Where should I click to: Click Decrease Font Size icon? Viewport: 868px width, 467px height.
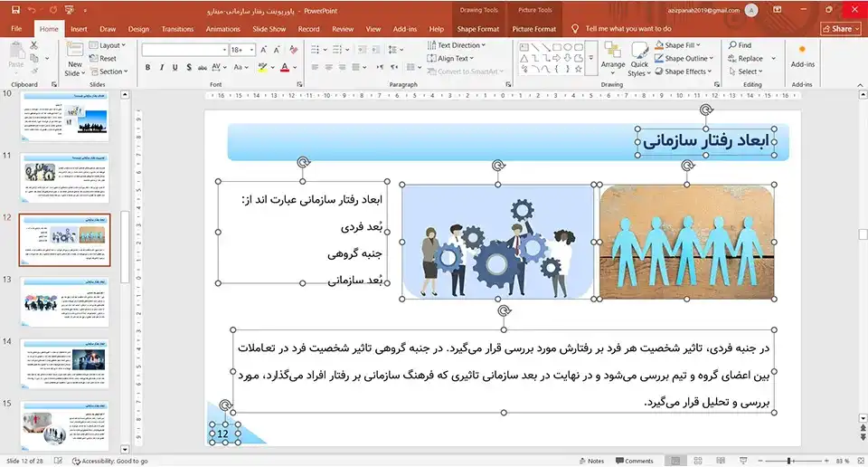(277, 50)
